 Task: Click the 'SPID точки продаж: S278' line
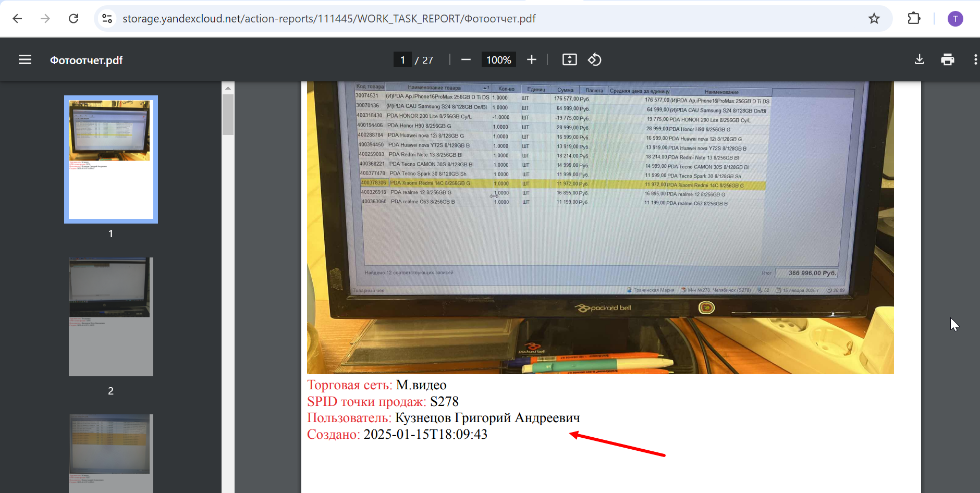(383, 402)
